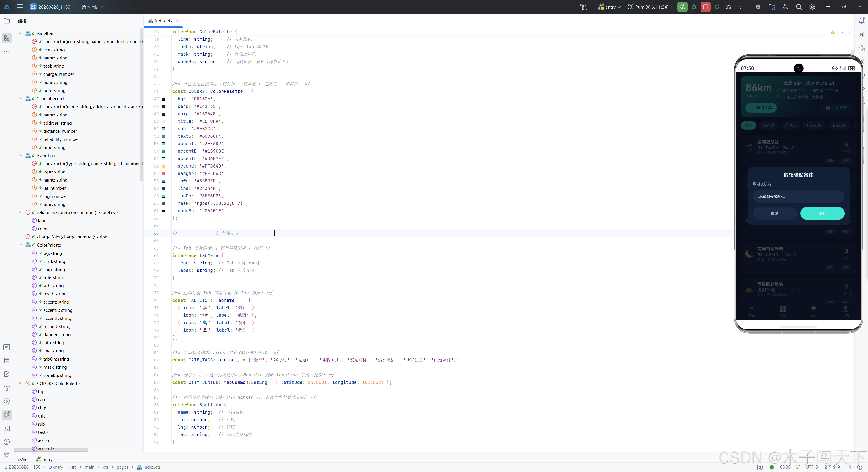
Task: Select 'charge: number' field in structure tree
Action: coord(59,74)
